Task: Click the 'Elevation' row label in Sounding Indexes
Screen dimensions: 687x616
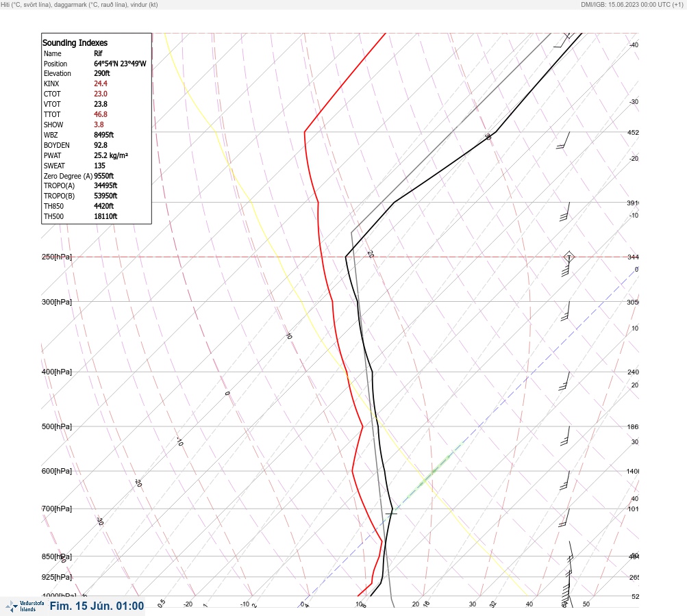Action: pyautogui.click(x=58, y=73)
